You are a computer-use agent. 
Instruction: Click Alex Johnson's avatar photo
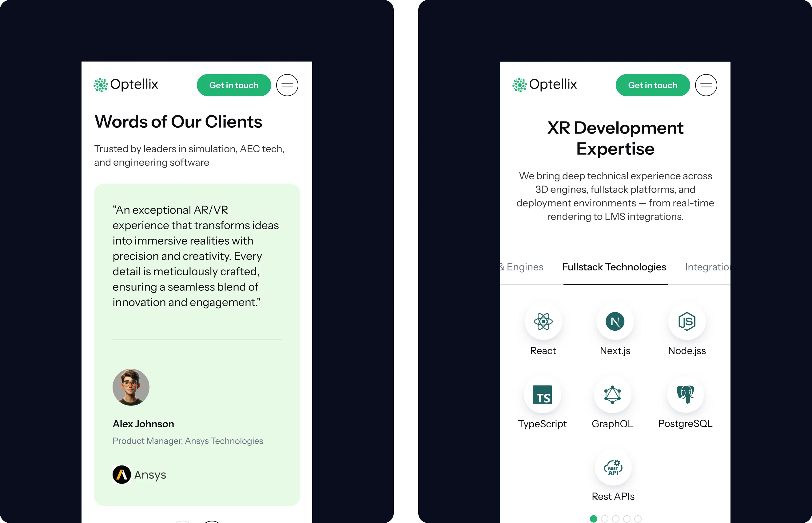point(131,387)
